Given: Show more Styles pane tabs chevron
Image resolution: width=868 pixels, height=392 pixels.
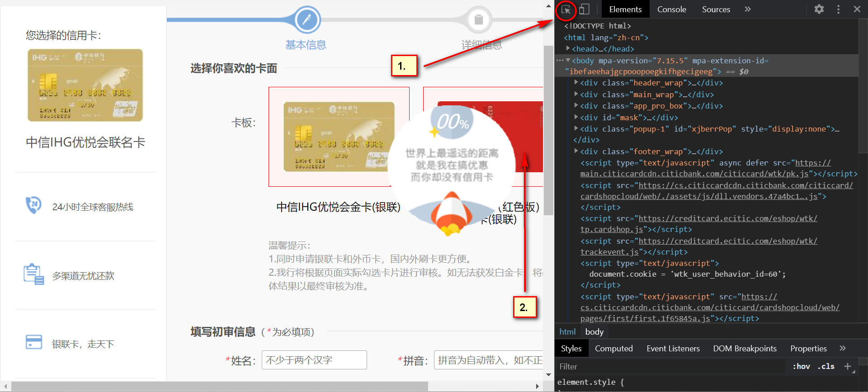Looking at the screenshot, I should click(x=842, y=348).
